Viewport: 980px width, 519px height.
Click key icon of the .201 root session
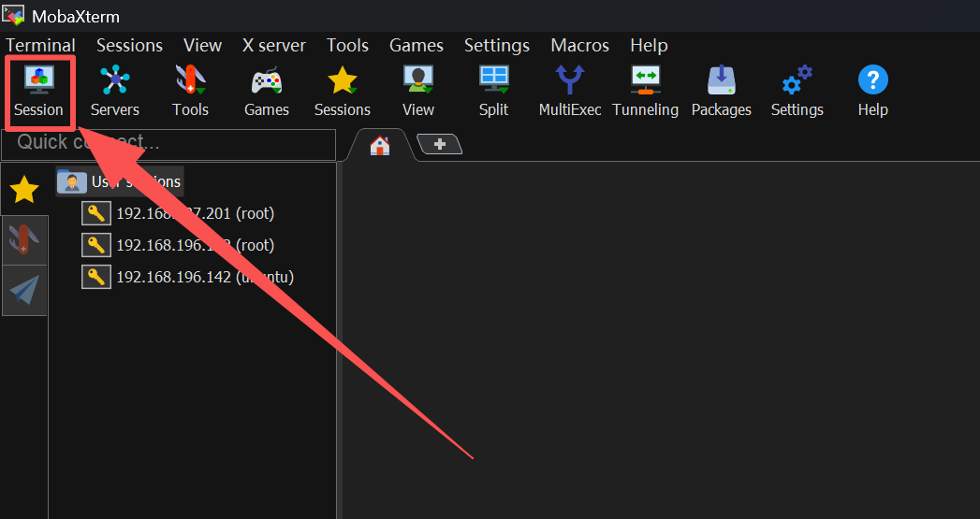pyautogui.click(x=96, y=213)
